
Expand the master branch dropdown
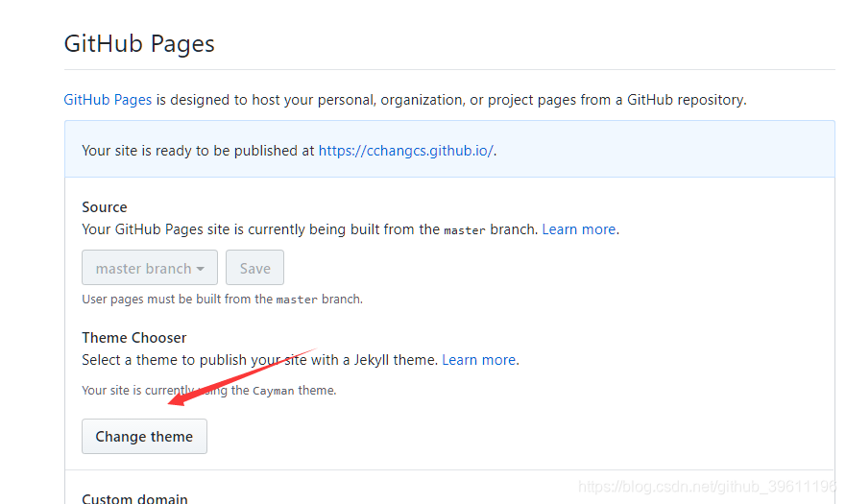(x=150, y=269)
